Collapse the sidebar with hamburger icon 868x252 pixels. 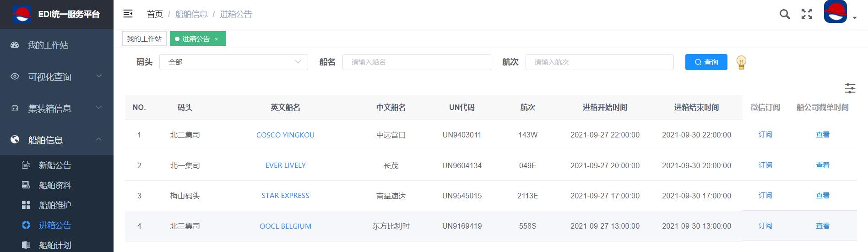128,14
